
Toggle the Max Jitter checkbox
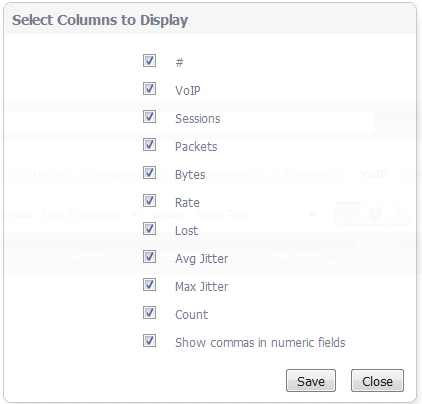point(149,285)
